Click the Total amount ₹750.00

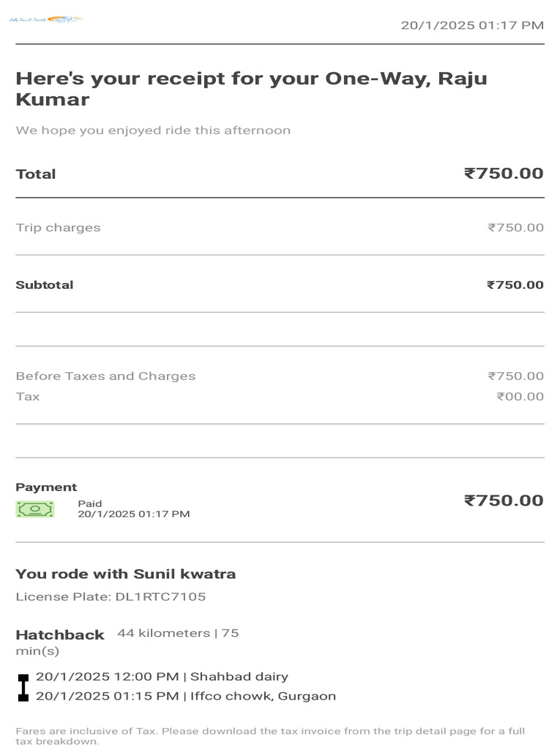click(503, 174)
